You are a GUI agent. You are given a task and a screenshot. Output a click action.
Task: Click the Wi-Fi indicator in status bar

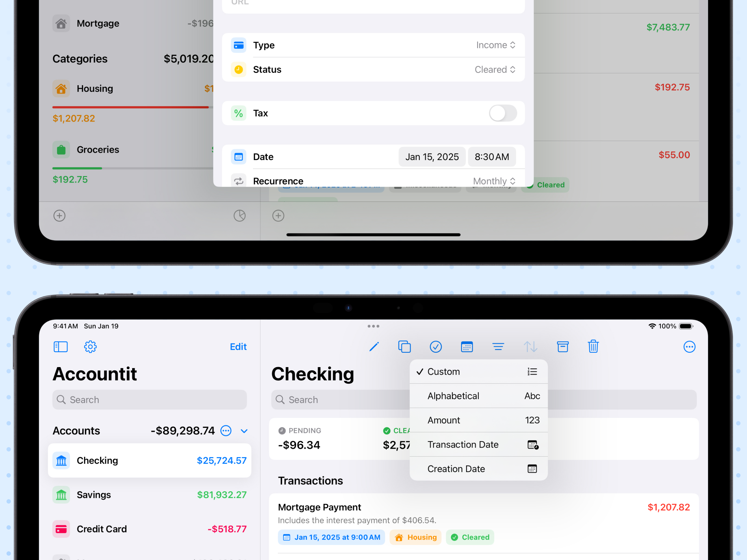652,326
